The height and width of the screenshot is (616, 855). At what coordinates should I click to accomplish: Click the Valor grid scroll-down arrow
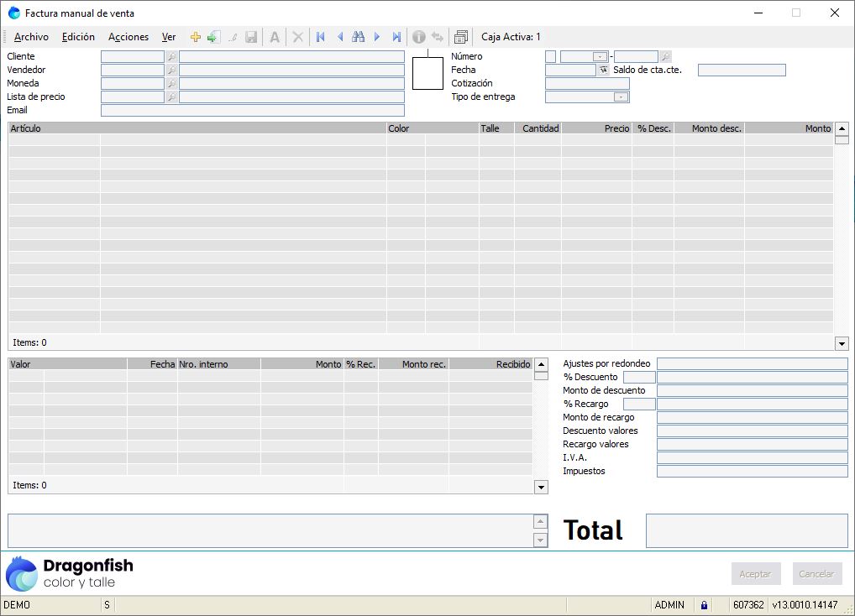pyautogui.click(x=541, y=487)
